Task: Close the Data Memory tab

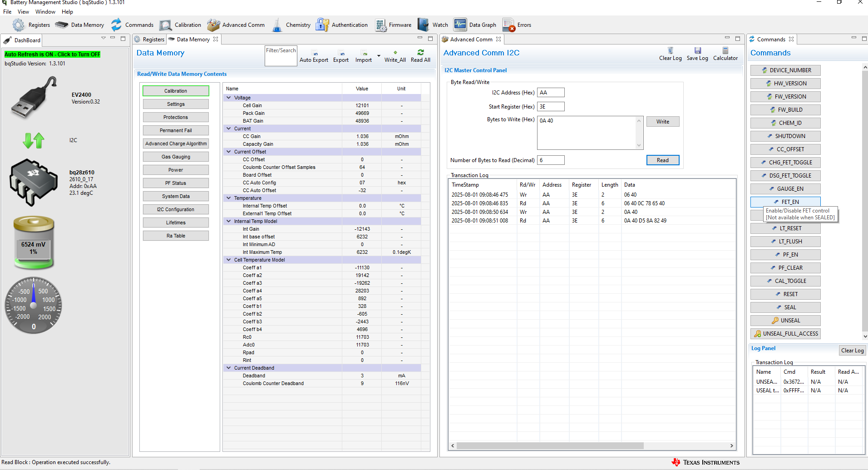Action: [x=216, y=39]
